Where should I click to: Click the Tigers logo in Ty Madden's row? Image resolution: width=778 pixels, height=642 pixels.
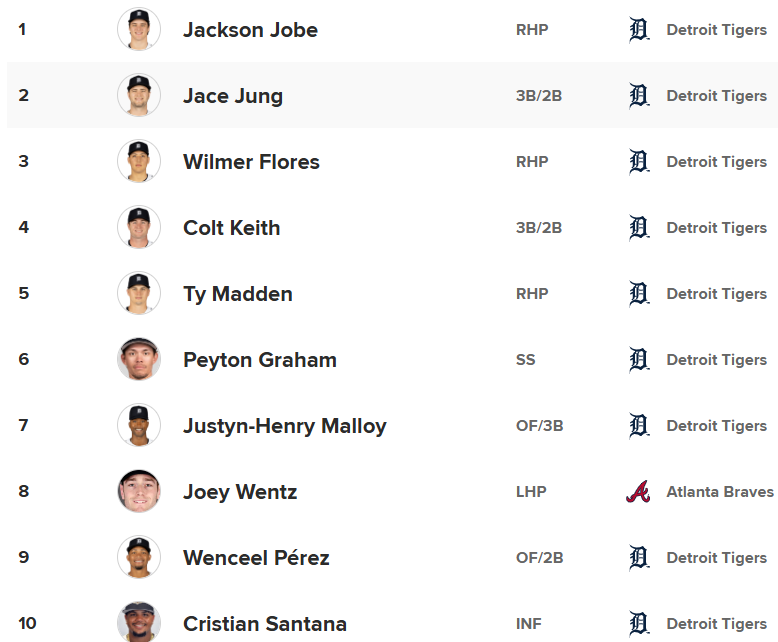click(x=639, y=294)
